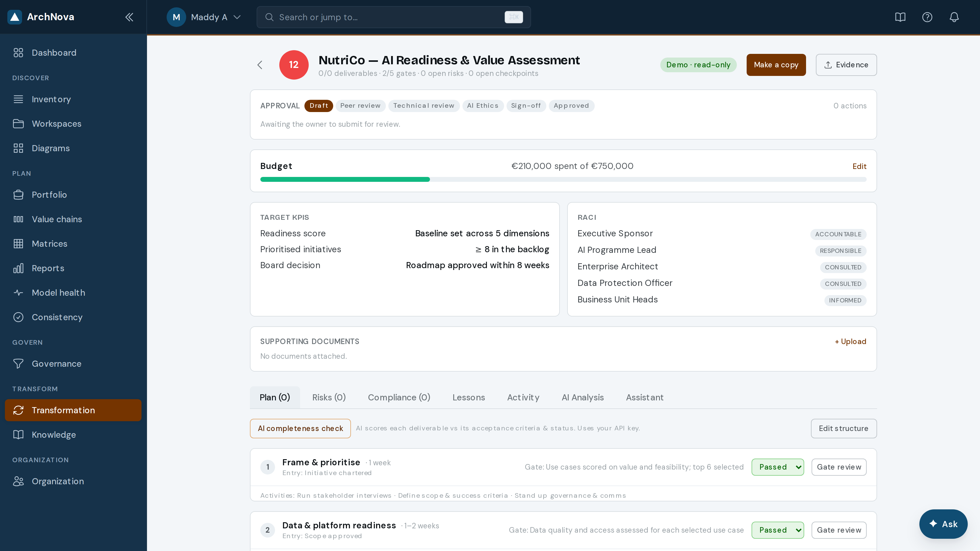This screenshot has width=980, height=551.
Task: Open the Model health pulse icon
Action: point(18,293)
